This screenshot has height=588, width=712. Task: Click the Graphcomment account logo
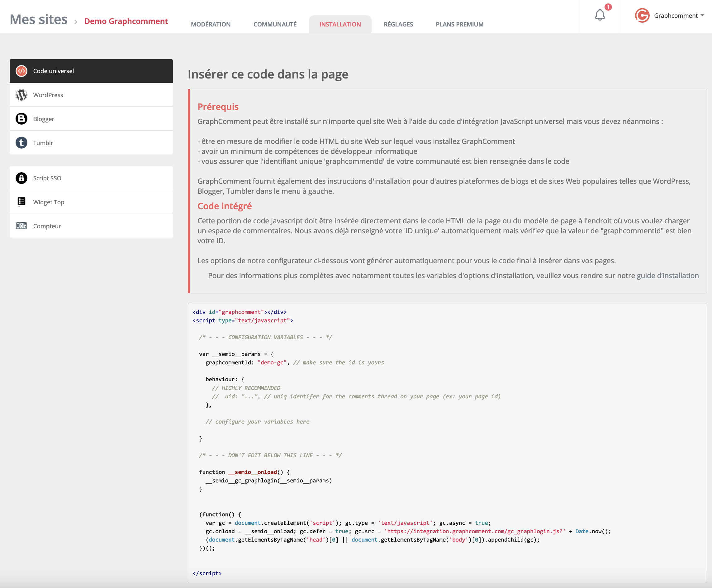click(x=642, y=16)
